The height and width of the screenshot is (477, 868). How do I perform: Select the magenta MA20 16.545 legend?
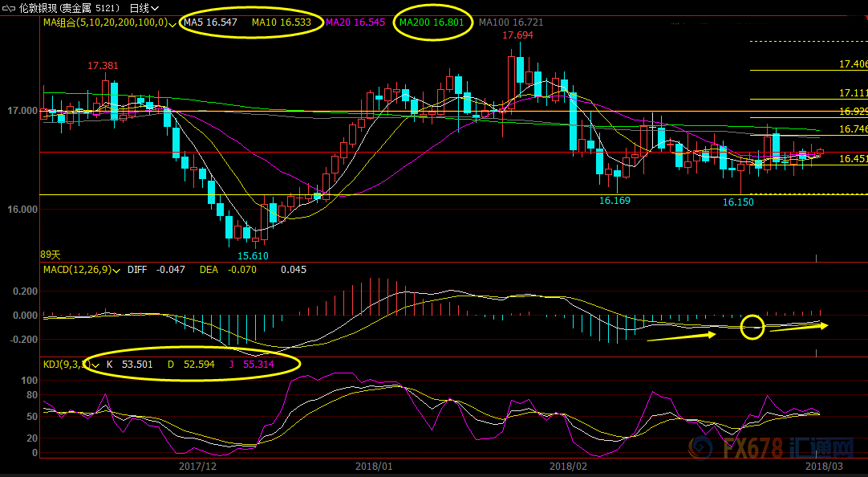pyautogui.click(x=356, y=22)
